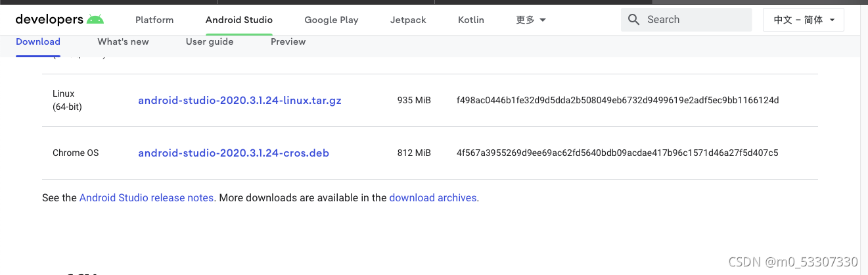Expand the 更多 dropdown menu
Screen dimensions: 868x275
[531, 20]
